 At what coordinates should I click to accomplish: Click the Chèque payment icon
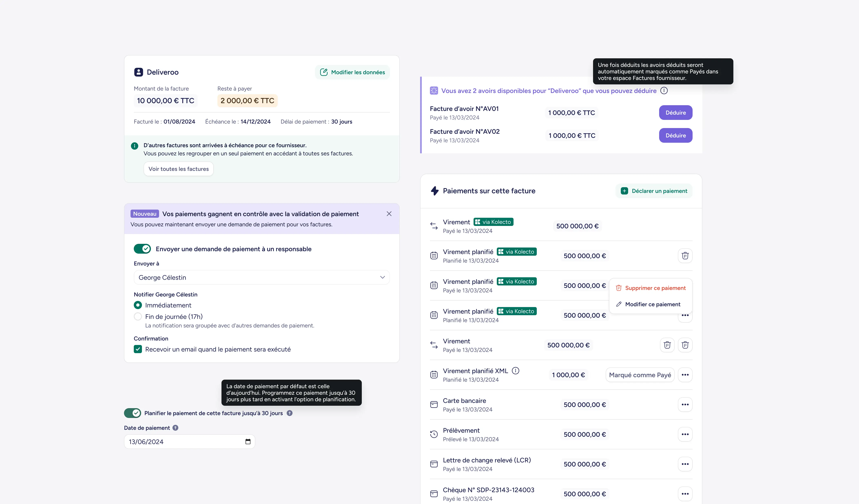point(434,494)
